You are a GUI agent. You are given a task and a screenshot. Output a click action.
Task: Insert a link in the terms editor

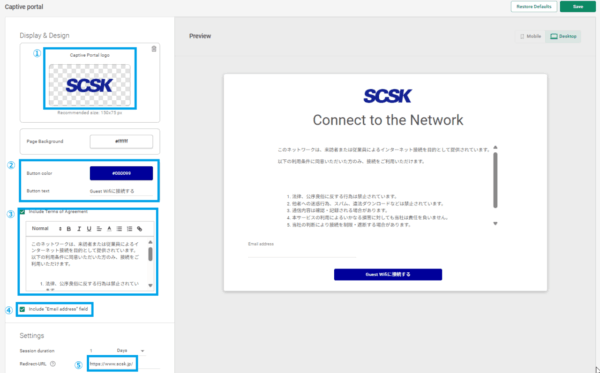pyautogui.click(x=140, y=229)
